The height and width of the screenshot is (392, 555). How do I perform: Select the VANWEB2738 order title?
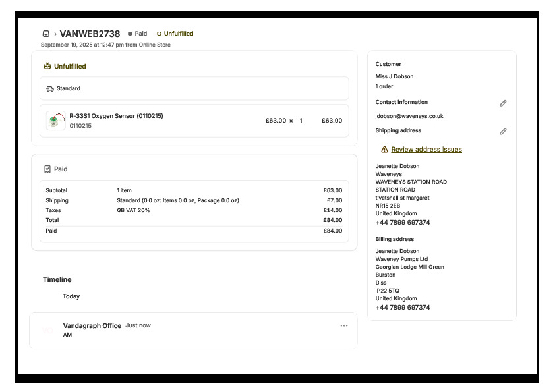(x=90, y=34)
